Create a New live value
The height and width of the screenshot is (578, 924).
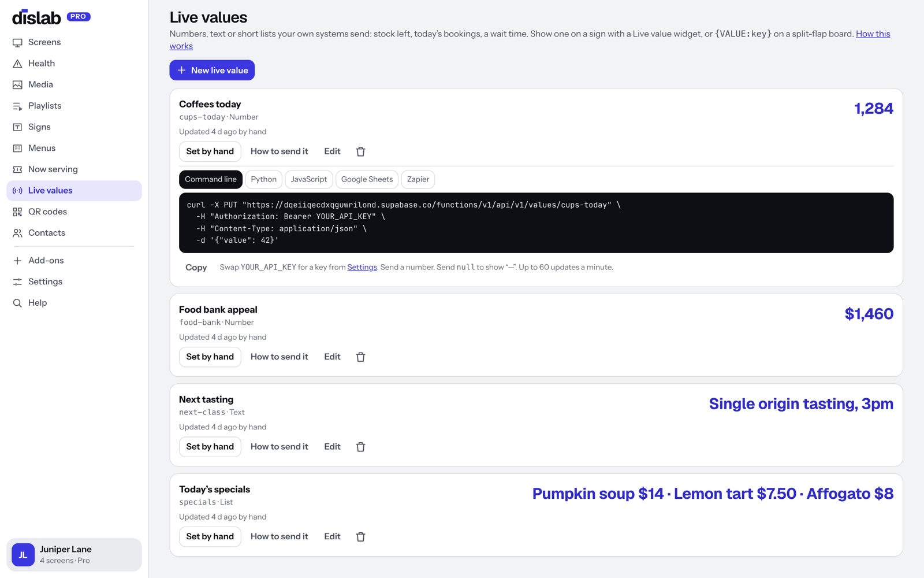[x=212, y=71]
